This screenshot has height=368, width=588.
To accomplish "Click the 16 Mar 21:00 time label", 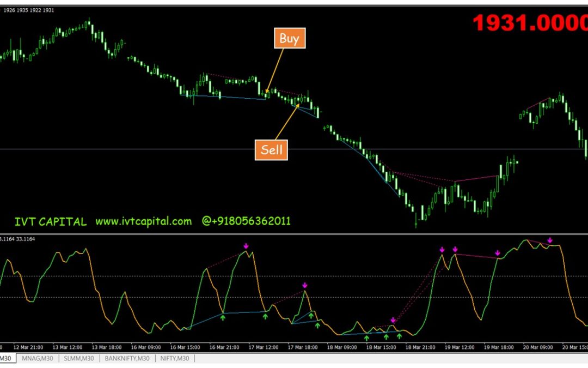I will click(x=224, y=347).
